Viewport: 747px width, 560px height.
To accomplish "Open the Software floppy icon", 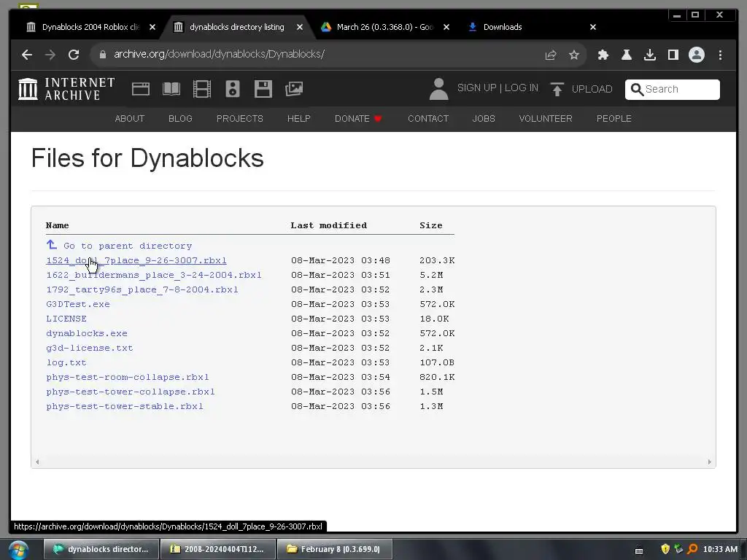I will [263, 89].
